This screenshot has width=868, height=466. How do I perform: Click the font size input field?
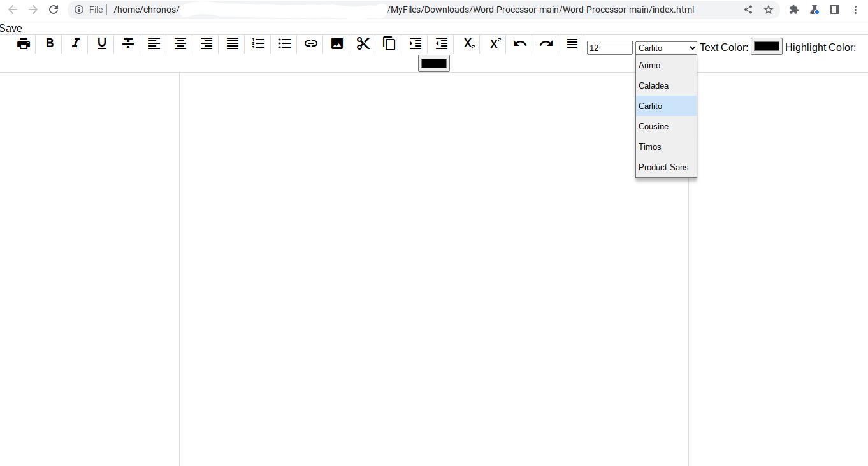[609, 48]
